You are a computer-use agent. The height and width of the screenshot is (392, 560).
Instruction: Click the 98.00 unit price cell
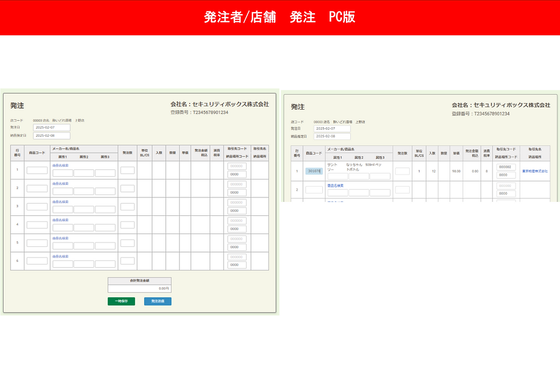[456, 171]
